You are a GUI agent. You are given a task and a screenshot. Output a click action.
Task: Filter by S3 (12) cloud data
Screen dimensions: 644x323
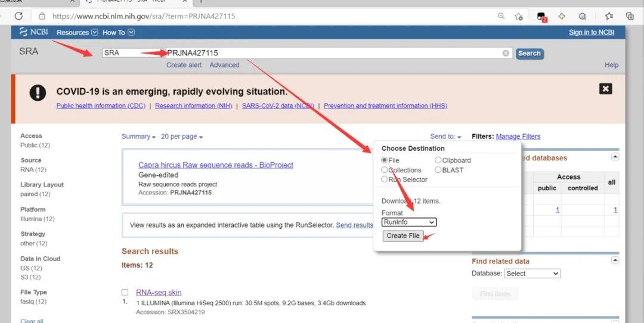31,277
